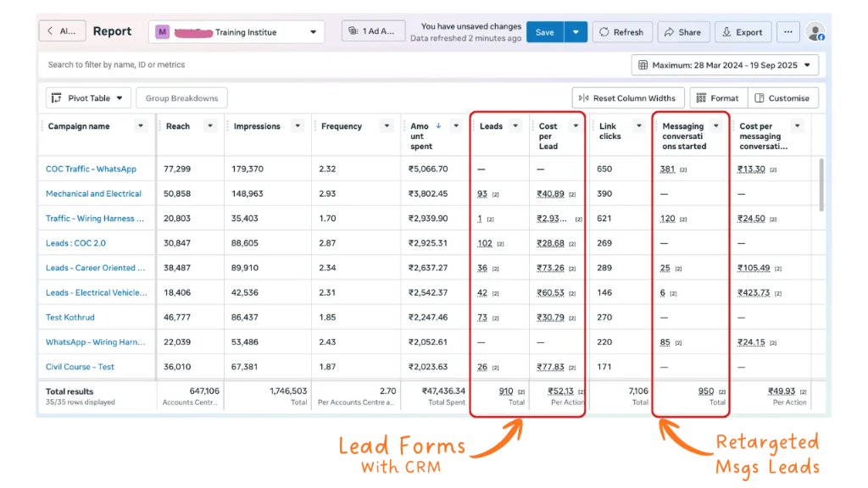Open the WhatsApp - Wiring Harn campaign
The image size is (868, 488).
[x=95, y=342]
